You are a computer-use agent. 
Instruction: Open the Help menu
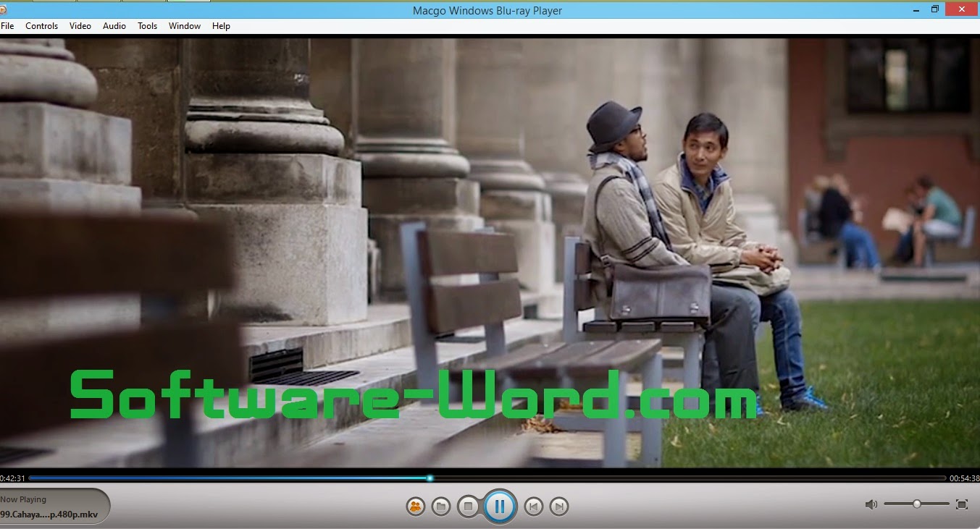pyautogui.click(x=221, y=26)
